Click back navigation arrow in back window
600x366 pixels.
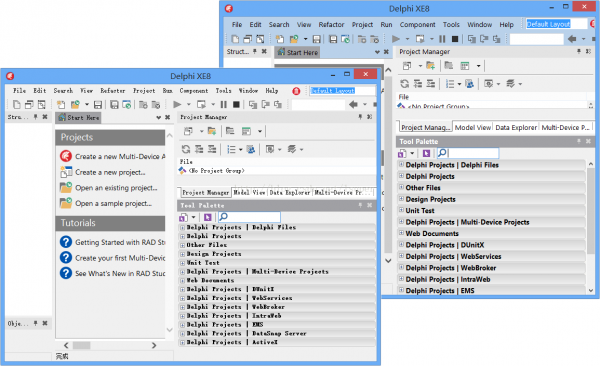point(572,39)
